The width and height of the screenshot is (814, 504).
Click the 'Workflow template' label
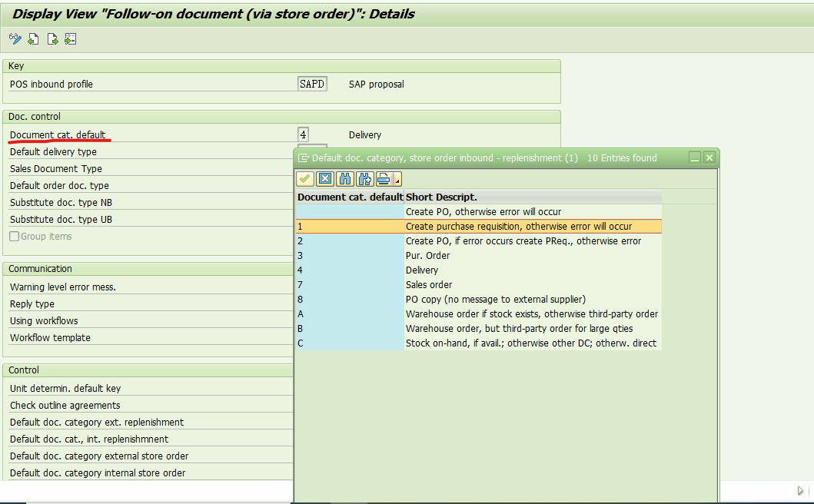[50, 337]
